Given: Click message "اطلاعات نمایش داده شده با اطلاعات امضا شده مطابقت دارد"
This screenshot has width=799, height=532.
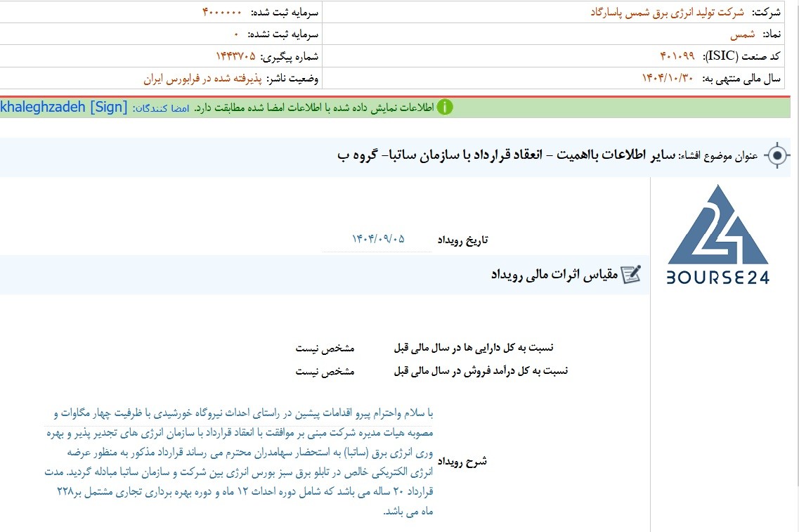Looking at the screenshot, I should [x=314, y=108].
